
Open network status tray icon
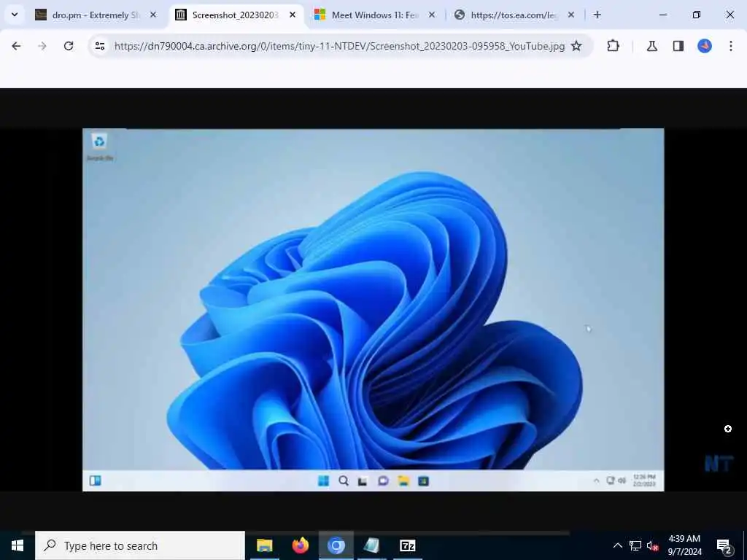coord(635,545)
